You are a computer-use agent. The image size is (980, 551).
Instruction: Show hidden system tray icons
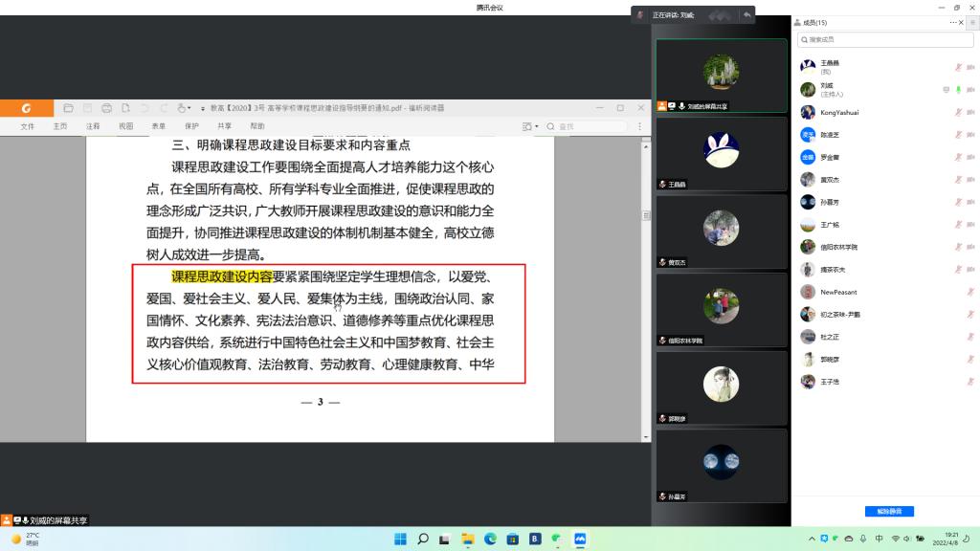[812, 539]
